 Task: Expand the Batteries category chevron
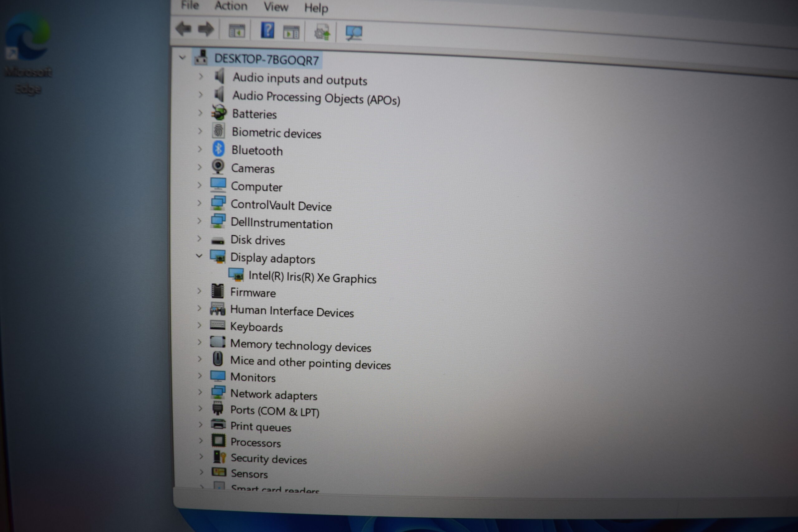(200, 113)
